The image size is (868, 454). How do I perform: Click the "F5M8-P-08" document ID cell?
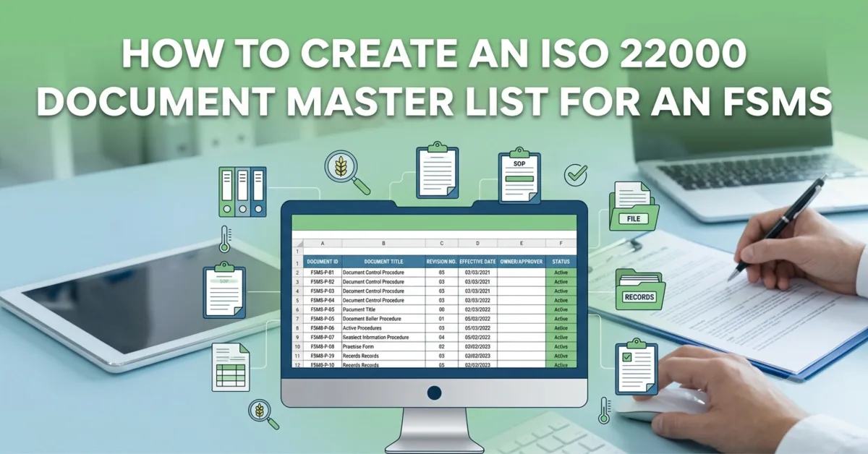point(323,347)
